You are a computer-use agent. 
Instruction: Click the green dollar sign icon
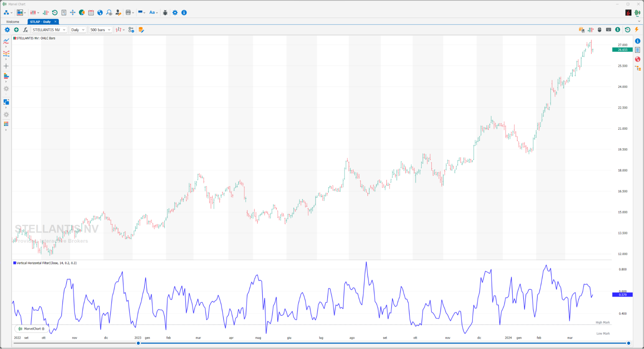[618, 30]
